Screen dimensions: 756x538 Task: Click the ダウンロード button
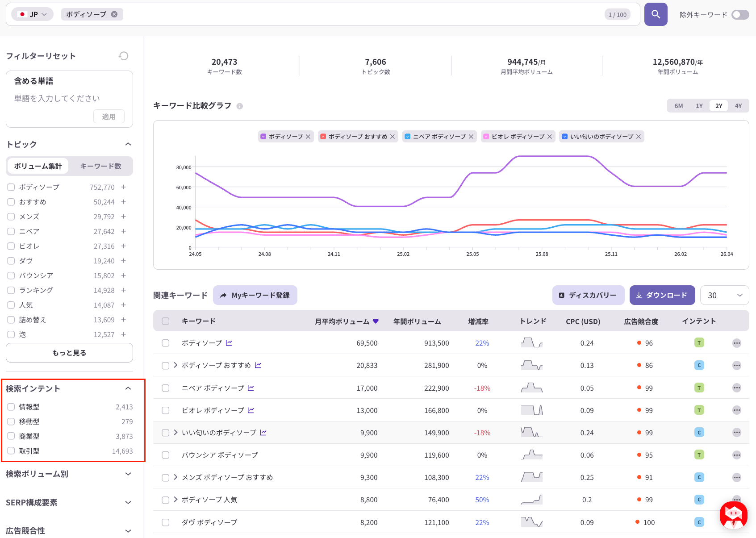point(662,295)
